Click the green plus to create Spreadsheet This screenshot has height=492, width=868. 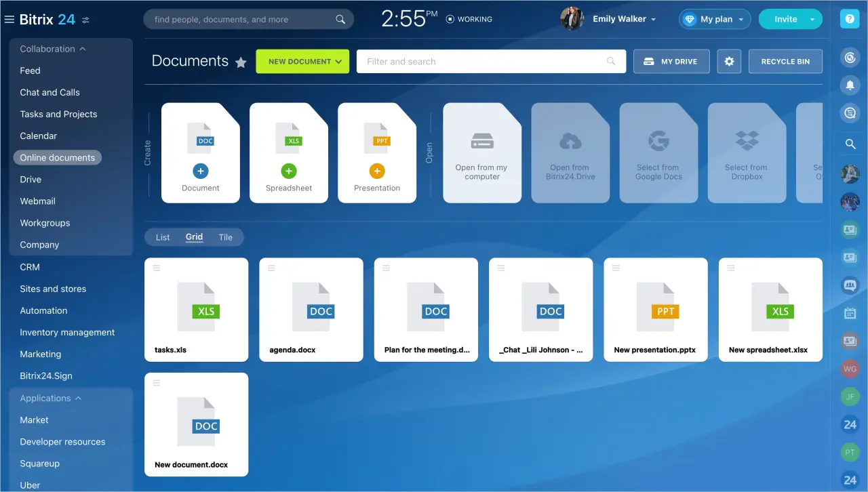(x=289, y=171)
